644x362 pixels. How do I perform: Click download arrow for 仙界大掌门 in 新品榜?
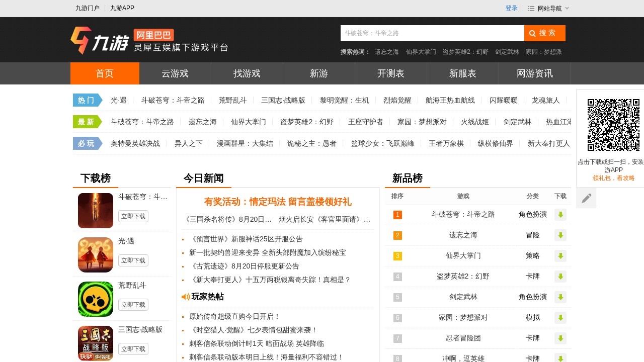pyautogui.click(x=560, y=256)
